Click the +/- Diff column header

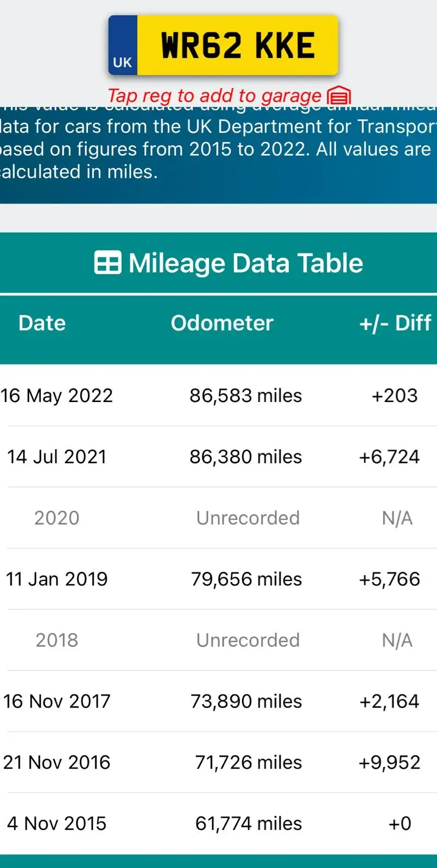[x=395, y=323]
